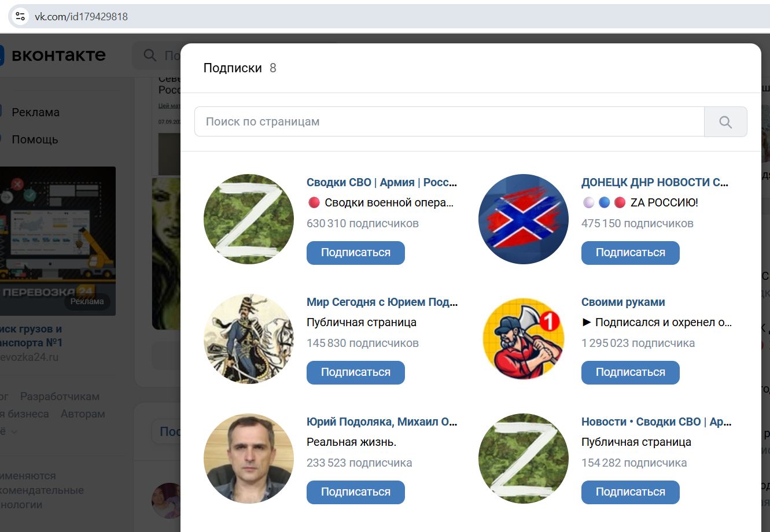Click the 'ZA РОССИЮ!' status text
This screenshot has height=532, width=770.
664,202
